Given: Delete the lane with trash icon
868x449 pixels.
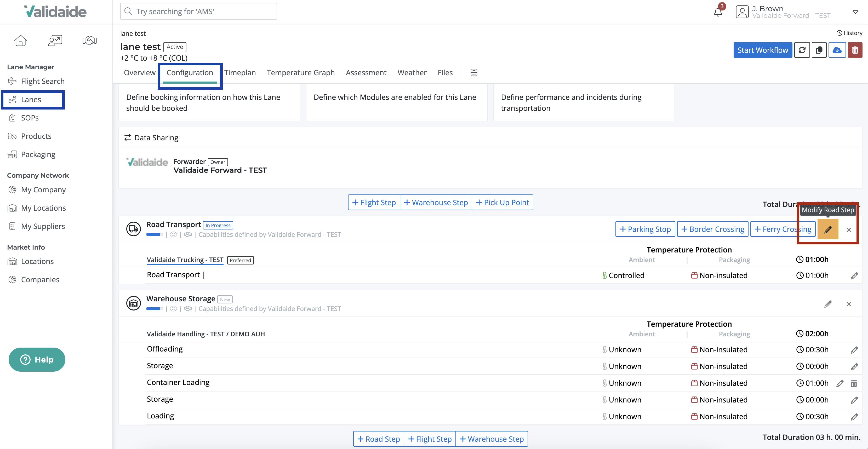Looking at the screenshot, I should [x=855, y=50].
